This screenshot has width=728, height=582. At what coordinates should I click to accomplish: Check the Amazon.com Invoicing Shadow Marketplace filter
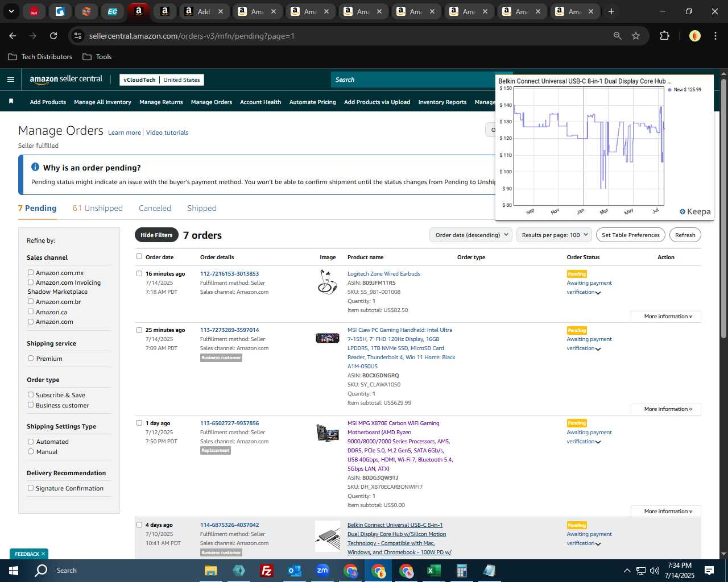(31, 282)
